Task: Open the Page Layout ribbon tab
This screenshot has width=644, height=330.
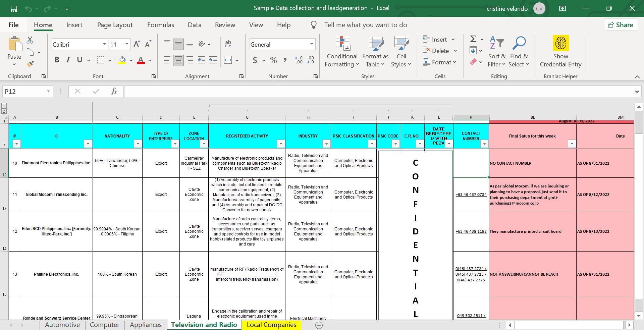Action: [x=115, y=25]
